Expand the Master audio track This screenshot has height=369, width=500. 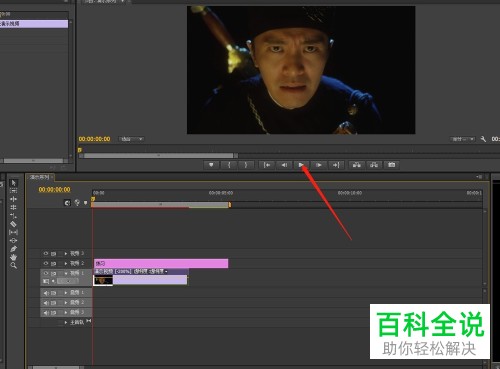[x=66, y=322]
